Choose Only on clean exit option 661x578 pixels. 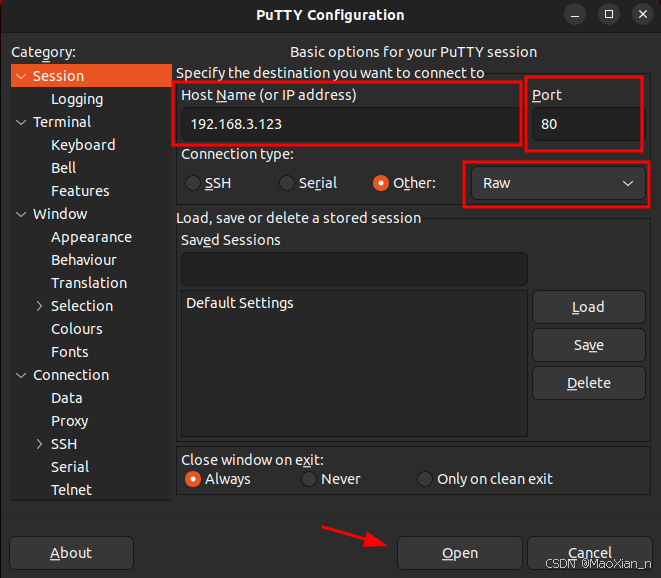coord(425,479)
